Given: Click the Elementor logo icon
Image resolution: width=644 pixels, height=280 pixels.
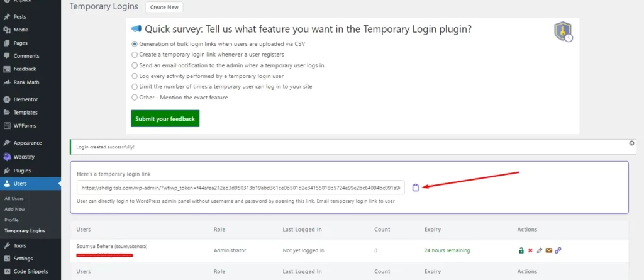Looking at the screenshot, I should 6,99.
